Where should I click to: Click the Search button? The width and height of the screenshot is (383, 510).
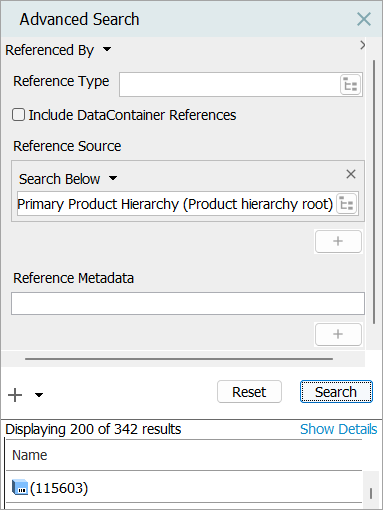point(336,392)
